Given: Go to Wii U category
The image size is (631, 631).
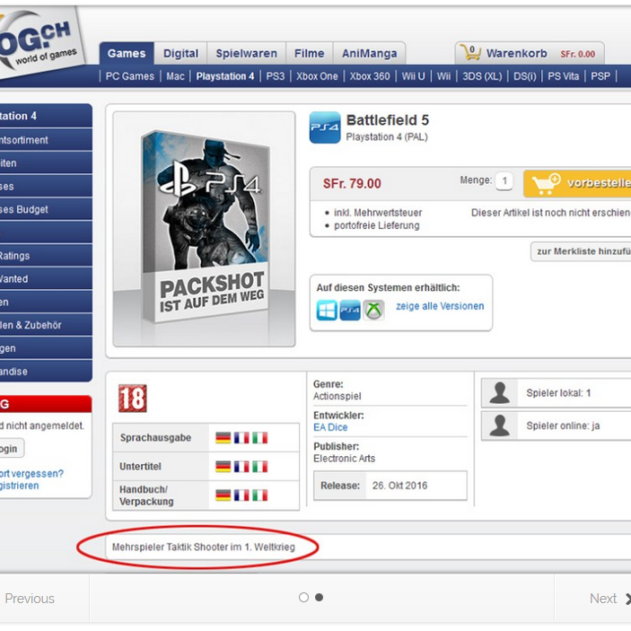Looking at the screenshot, I should (413, 76).
